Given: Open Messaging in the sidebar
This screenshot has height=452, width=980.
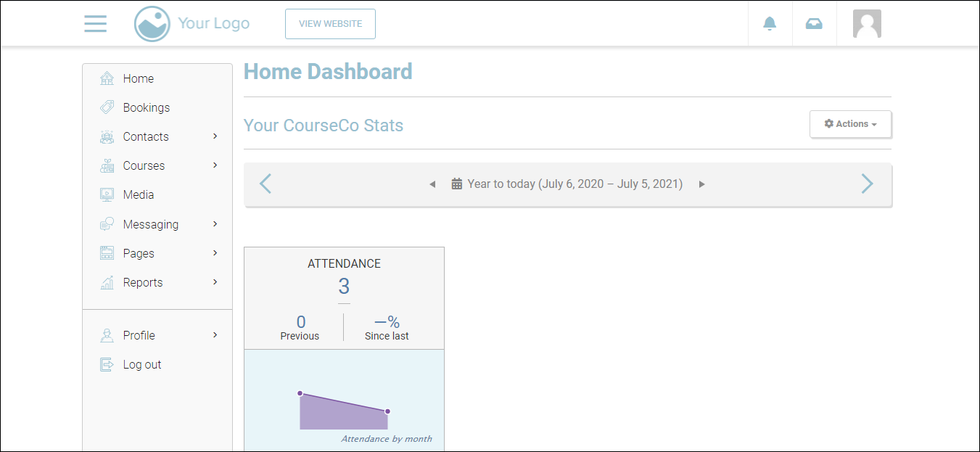Looking at the screenshot, I should coord(150,224).
